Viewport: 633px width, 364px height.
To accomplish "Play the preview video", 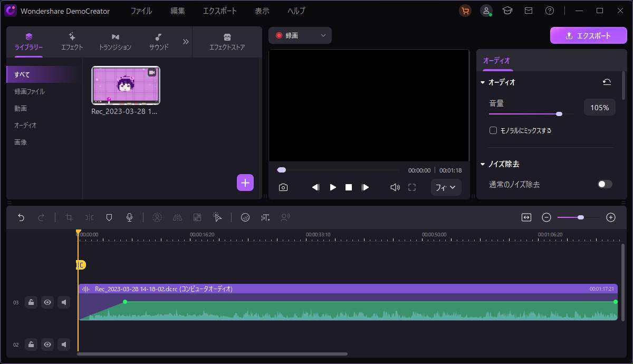I will click(x=333, y=187).
